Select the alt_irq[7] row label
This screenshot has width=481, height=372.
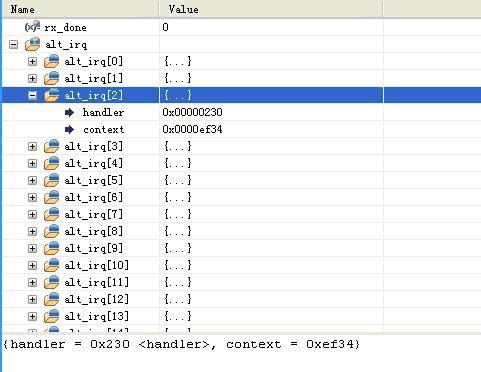tap(94, 214)
